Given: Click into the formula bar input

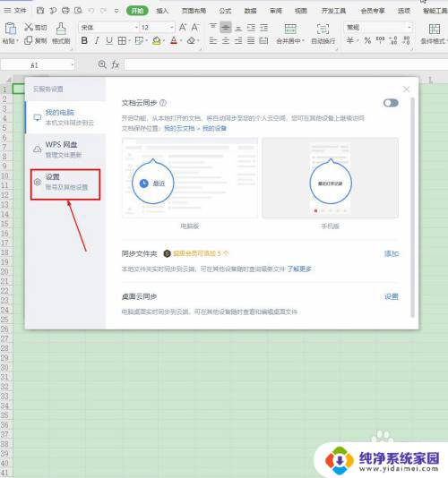Looking at the screenshot, I should click(x=286, y=64).
